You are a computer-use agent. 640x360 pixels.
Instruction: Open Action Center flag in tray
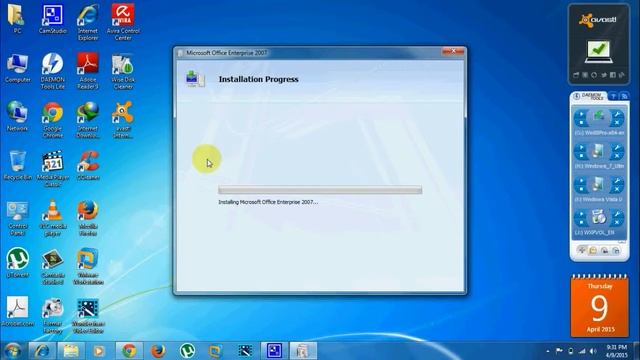tap(559, 351)
